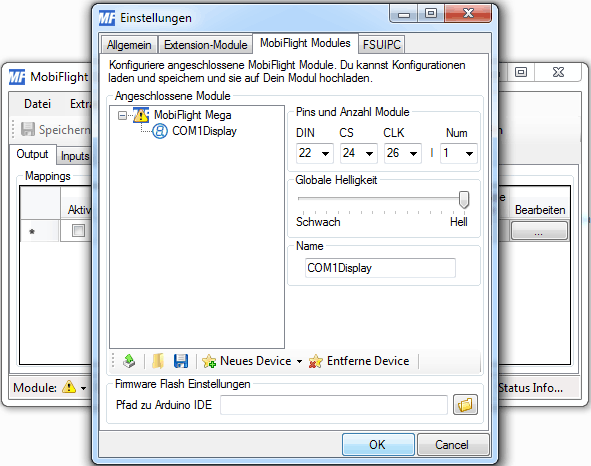Click the Bearbeiten ellipsis button
Screen dimensions: 591x466
539,230
